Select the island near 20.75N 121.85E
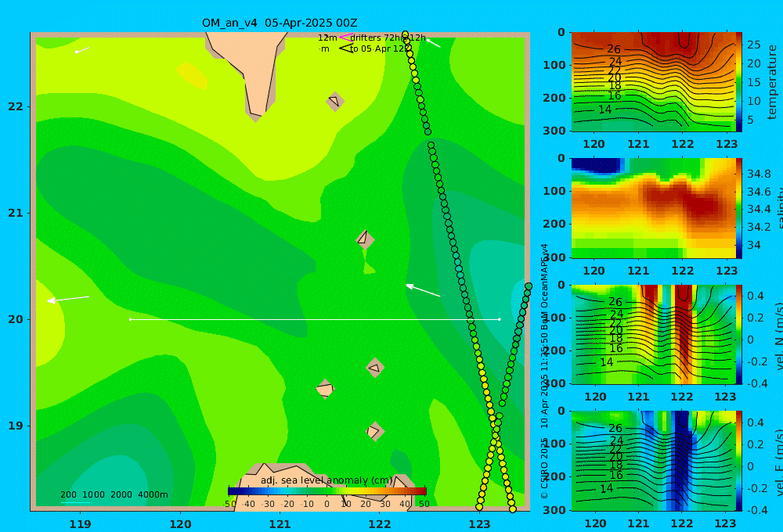Screen dimensions: 783x532 pyautogui.click(x=365, y=239)
